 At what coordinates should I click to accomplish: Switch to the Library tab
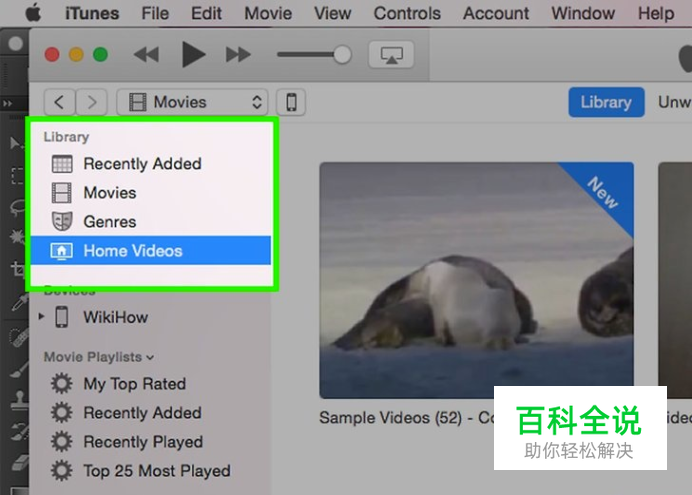click(x=606, y=102)
